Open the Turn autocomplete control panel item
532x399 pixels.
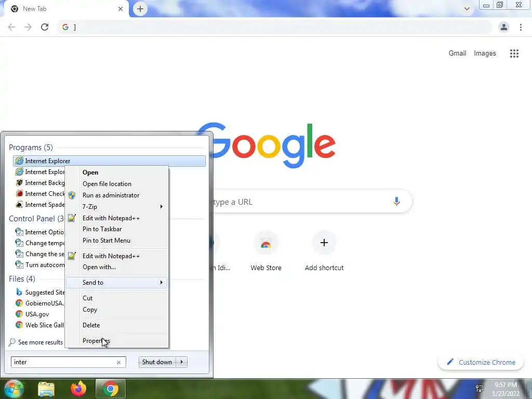pos(39,264)
